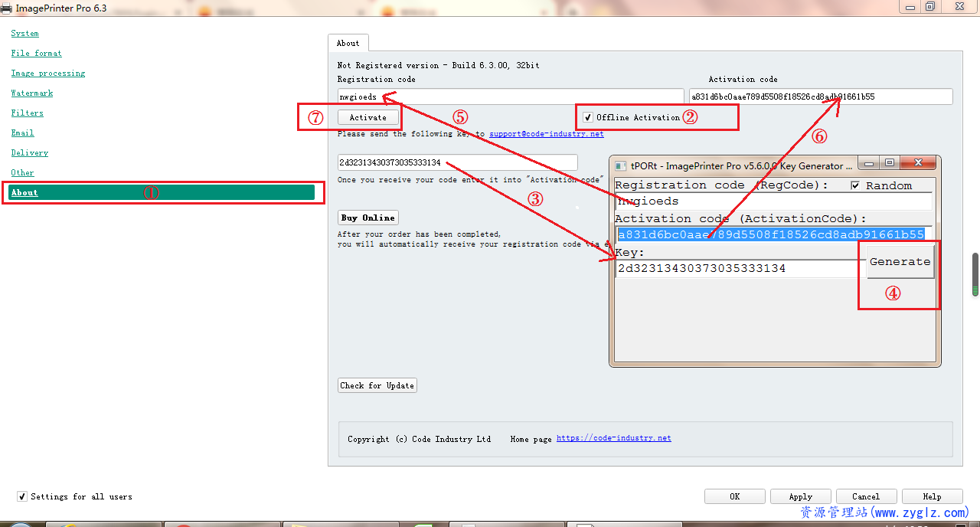Image resolution: width=980 pixels, height=527 pixels.
Task: Click 'Not Registered version' build text
Action: point(438,65)
